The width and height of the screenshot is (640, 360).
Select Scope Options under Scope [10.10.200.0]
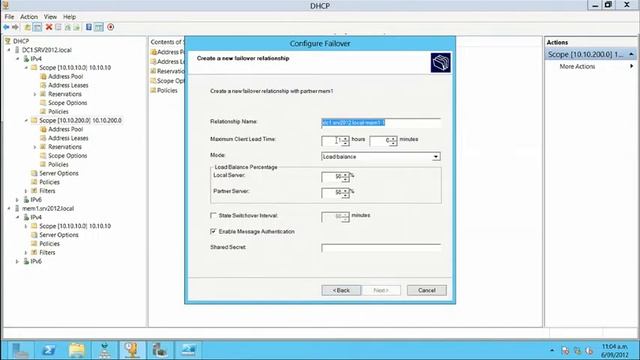click(x=67, y=156)
